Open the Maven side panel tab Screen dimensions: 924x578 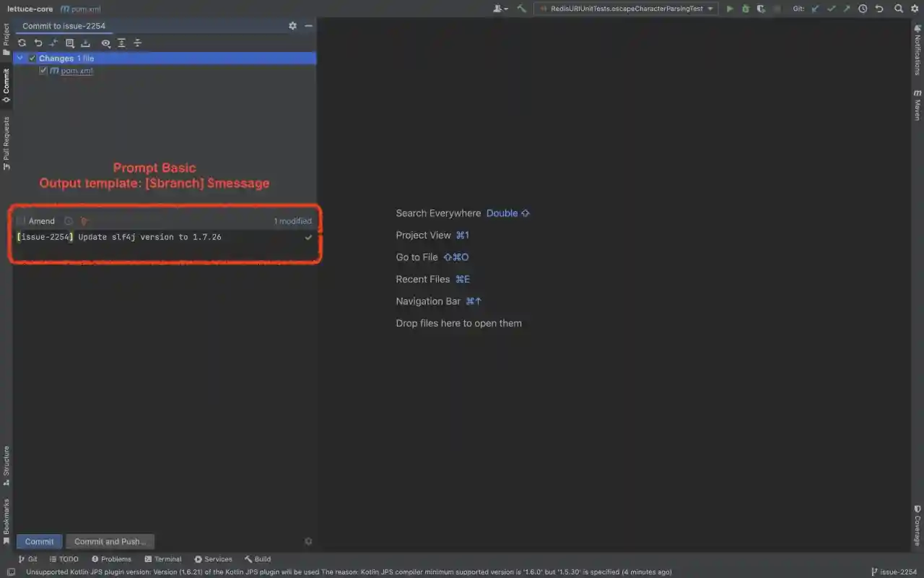pos(918,105)
